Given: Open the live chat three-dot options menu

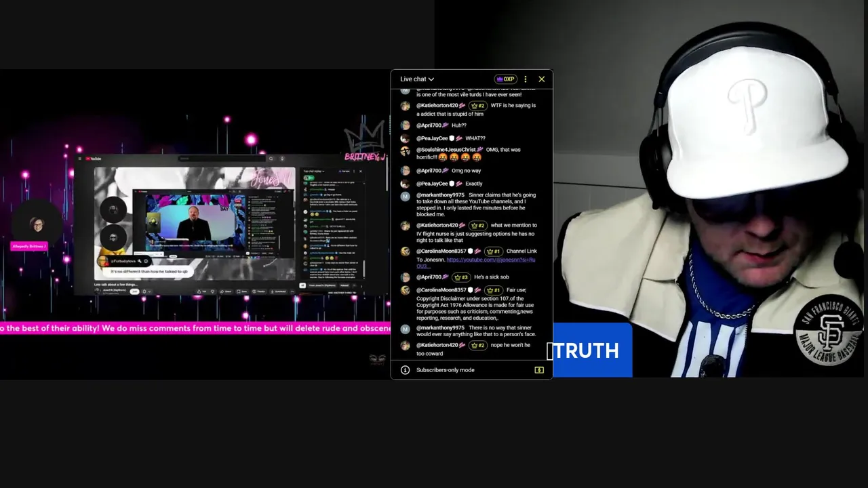Looking at the screenshot, I should tap(525, 79).
